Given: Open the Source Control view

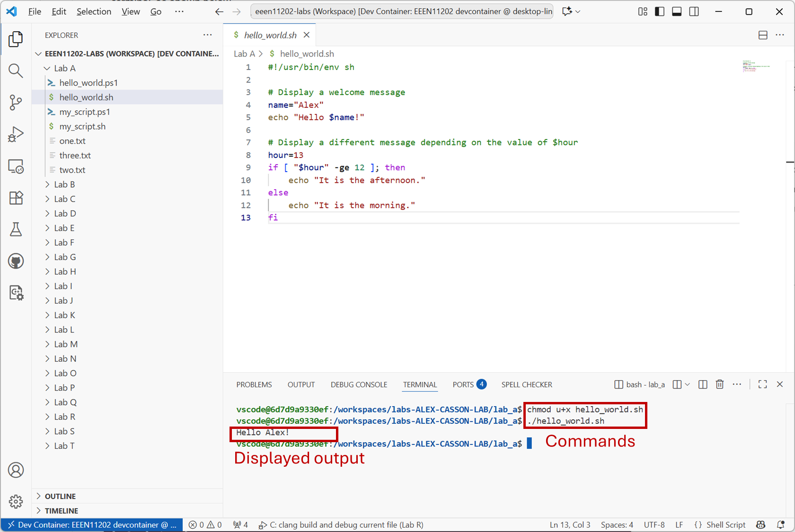Looking at the screenshot, I should click(x=16, y=103).
